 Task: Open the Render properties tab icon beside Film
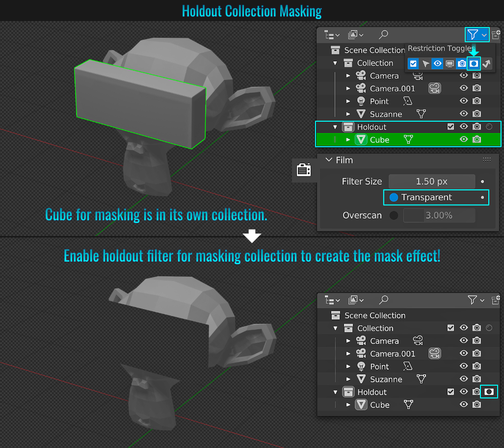[304, 170]
